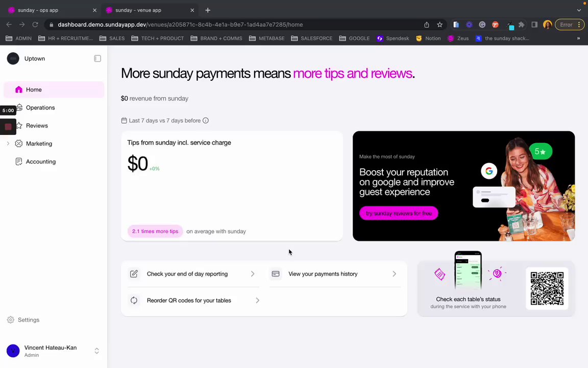Click the info icon next to date range
Screen dimensions: 588x368
tap(206, 121)
